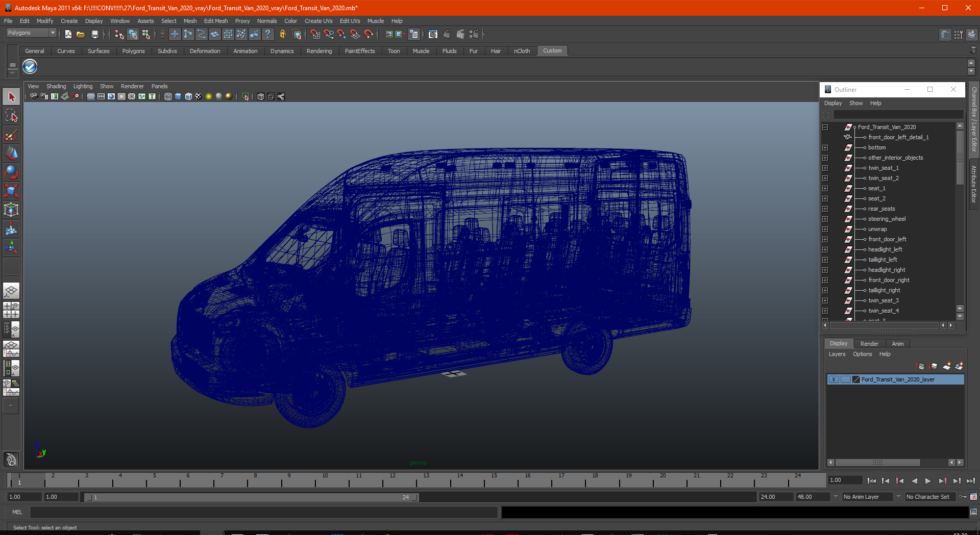Toggle smooth shade all blue cube icon

[178, 96]
